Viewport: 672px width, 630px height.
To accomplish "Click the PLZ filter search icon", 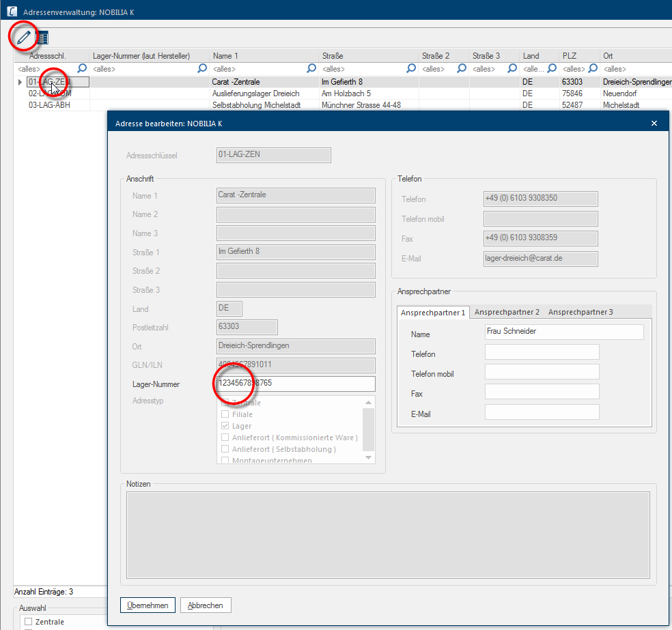I will [593, 68].
